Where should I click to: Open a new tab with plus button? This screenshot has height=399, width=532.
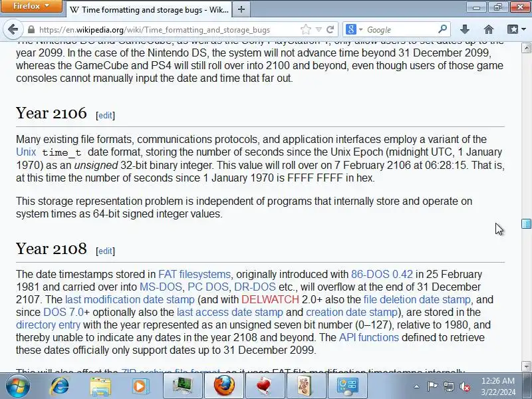(x=241, y=9)
